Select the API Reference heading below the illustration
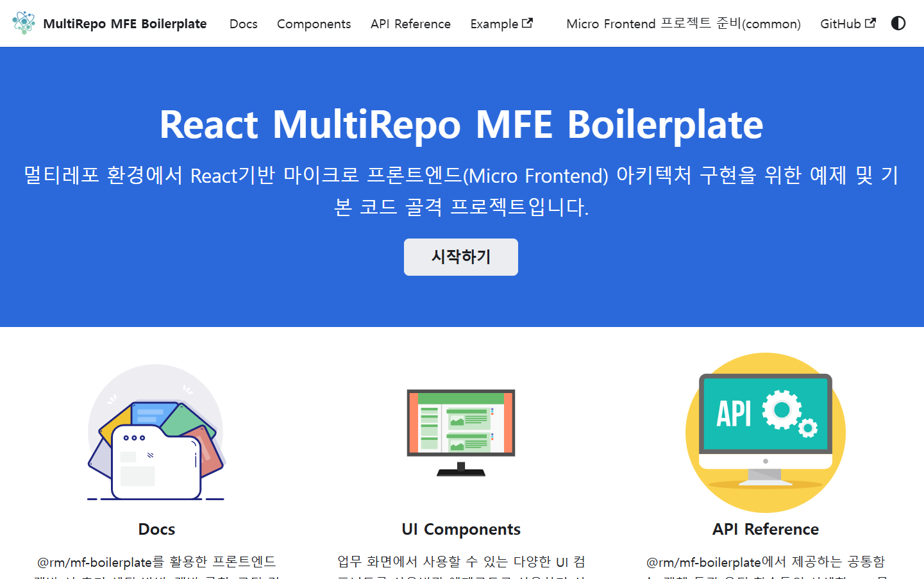The image size is (924, 579). tap(765, 529)
